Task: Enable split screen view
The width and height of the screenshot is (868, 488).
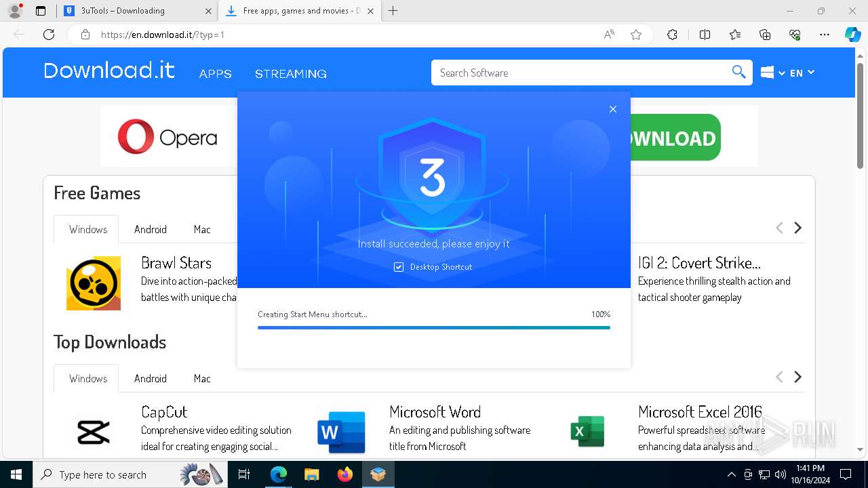Action: [705, 35]
